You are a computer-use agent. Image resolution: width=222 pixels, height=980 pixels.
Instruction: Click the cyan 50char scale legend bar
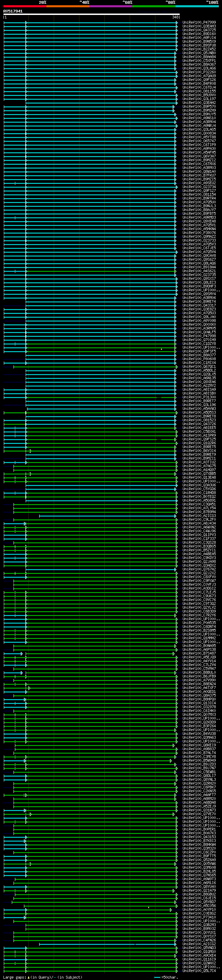[157, 977]
